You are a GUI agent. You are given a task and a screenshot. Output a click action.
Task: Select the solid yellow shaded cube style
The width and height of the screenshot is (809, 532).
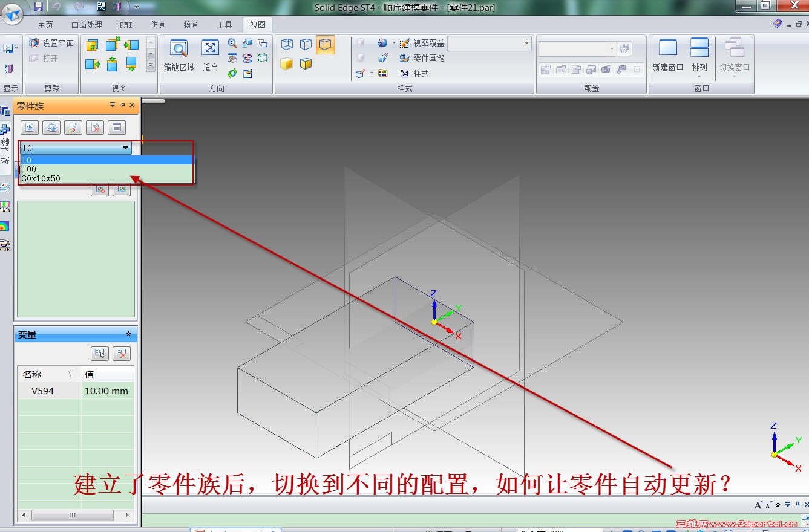[x=287, y=63]
